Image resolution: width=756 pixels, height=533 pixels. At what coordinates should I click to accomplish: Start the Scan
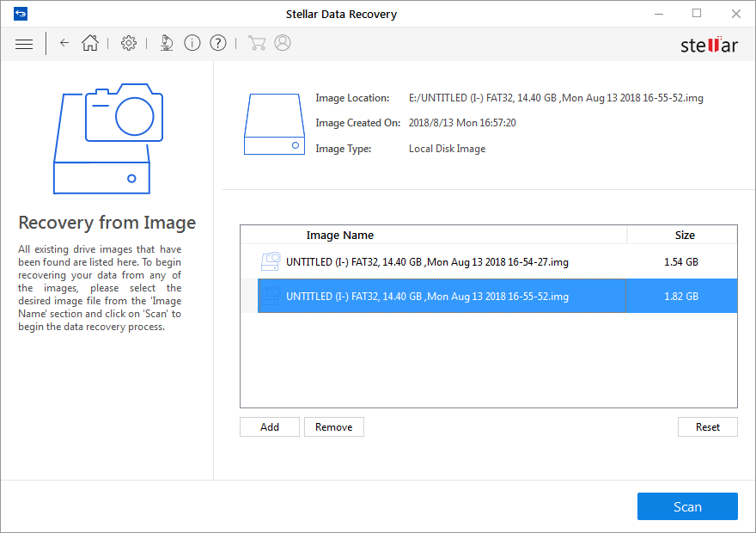click(x=687, y=506)
